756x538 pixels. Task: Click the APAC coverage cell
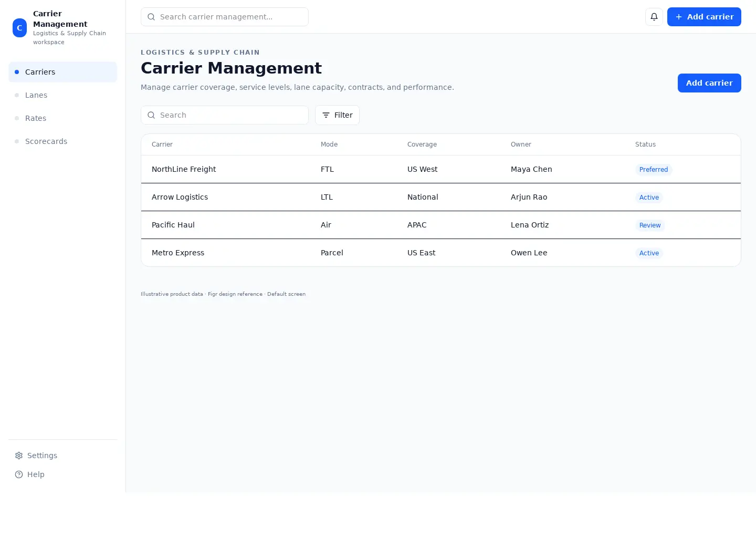click(417, 225)
